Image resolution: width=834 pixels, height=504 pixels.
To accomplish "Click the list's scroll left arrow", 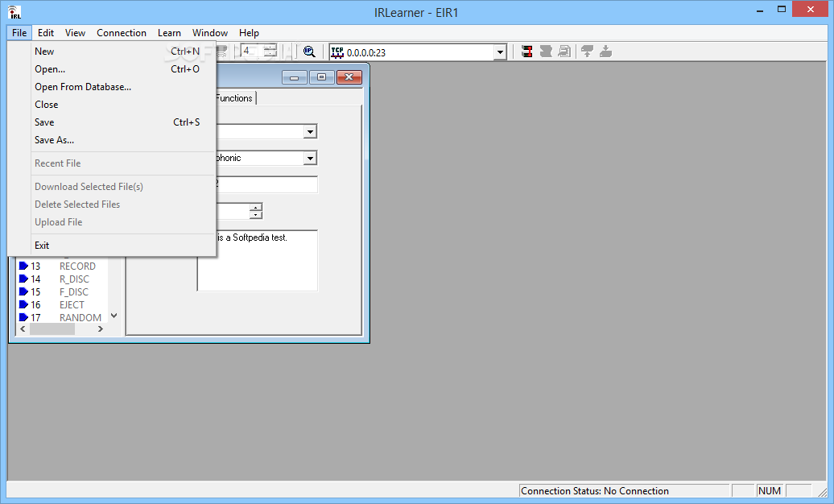I will pos(23,329).
